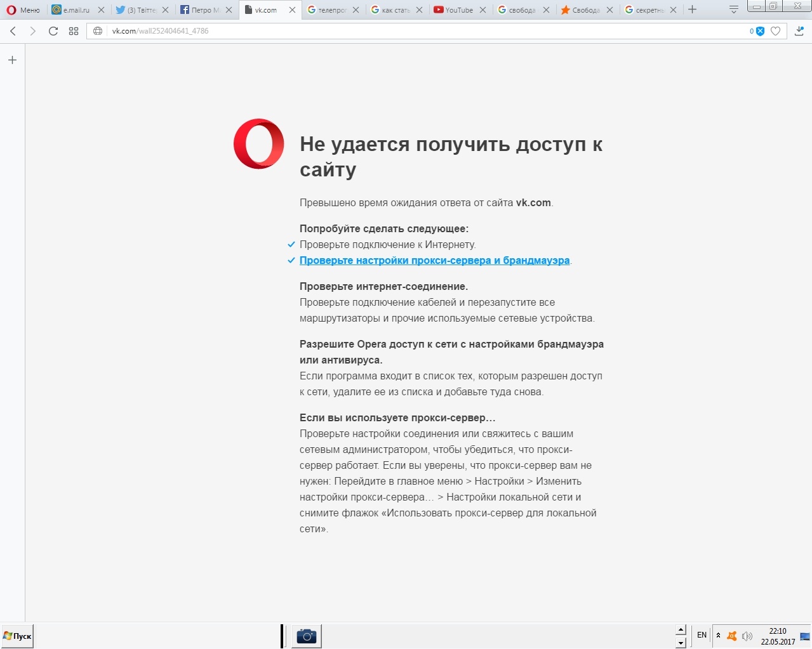Image resolution: width=812 pixels, height=649 pixels.
Task: Close the Twitter tab
Action: point(165,10)
